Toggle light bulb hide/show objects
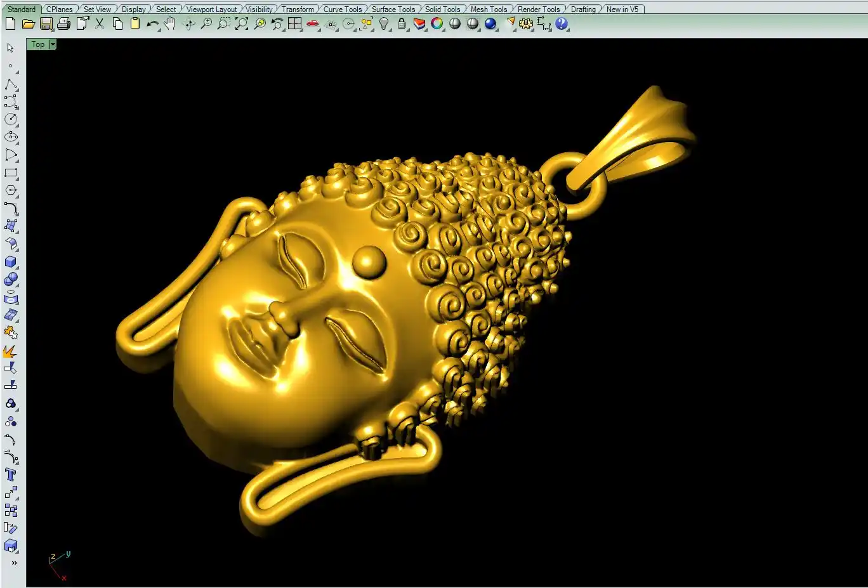The width and height of the screenshot is (868, 588). pos(384,24)
